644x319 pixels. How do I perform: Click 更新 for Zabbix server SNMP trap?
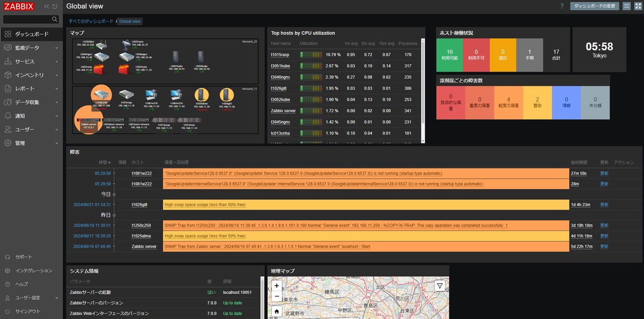tap(604, 247)
